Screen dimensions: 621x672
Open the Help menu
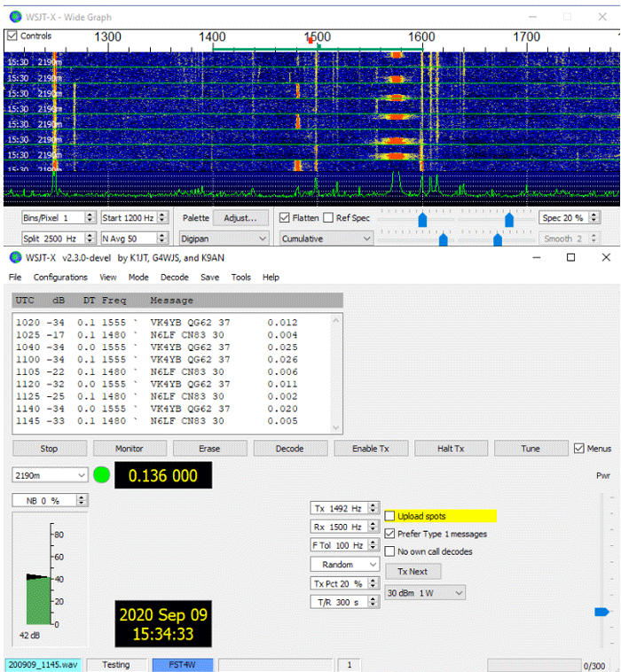pyautogui.click(x=271, y=277)
